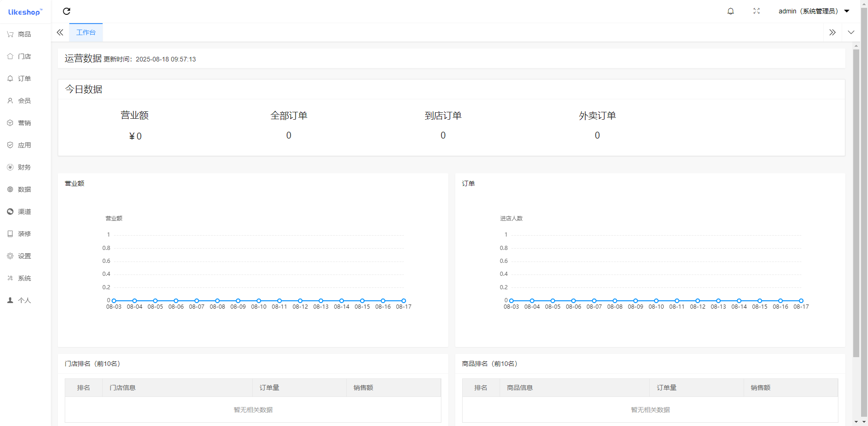Open the 设置 settings gear menu
Image resolution: width=868 pixels, height=426 pixels.
pos(19,256)
